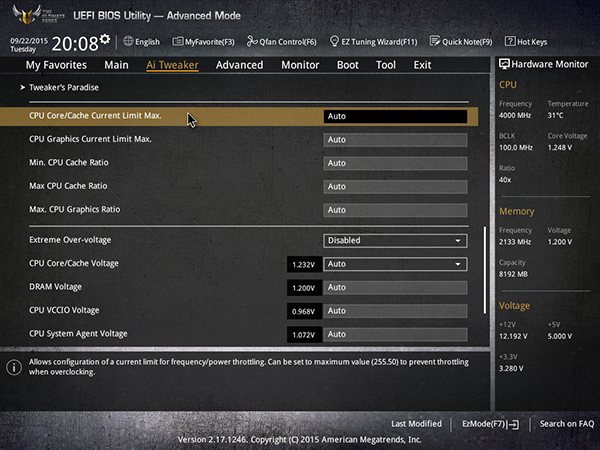Screen dimensions: 600x450
Task: Click the 12.192 V reading
Action: click(x=513, y=336)
